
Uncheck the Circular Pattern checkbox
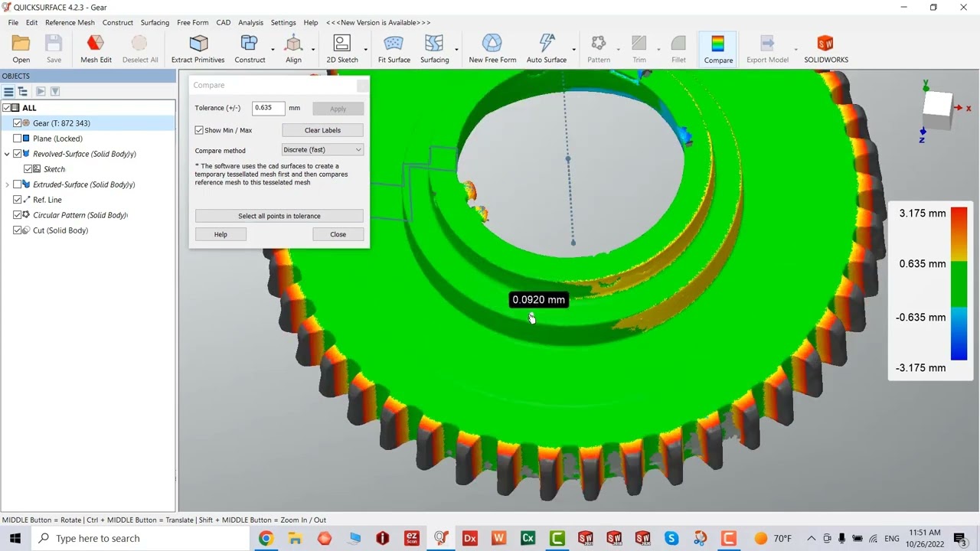(18, 215)
